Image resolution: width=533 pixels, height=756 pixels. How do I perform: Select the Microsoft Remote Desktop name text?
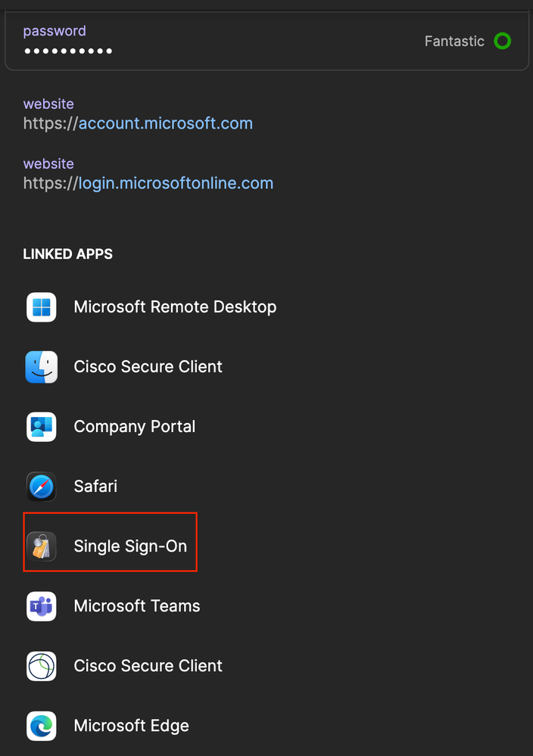coord(175,307)
